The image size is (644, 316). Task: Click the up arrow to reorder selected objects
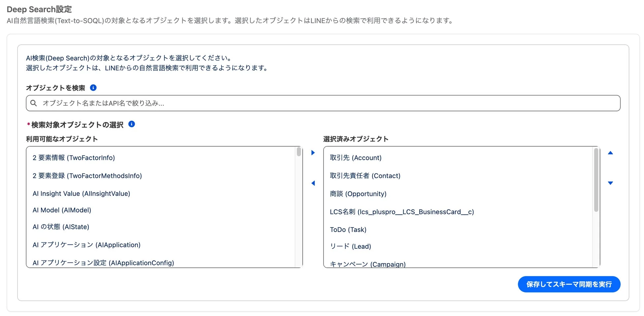tap(610, 153)
